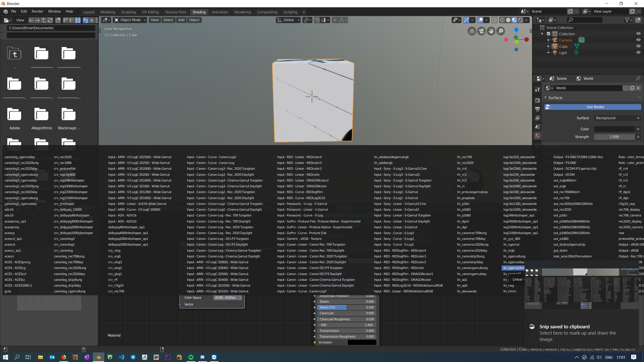Image resolution: width=644 pixels, height=362 pixels.
Task: Collapse the Collection tree item
Action: [x=542, y=34]
